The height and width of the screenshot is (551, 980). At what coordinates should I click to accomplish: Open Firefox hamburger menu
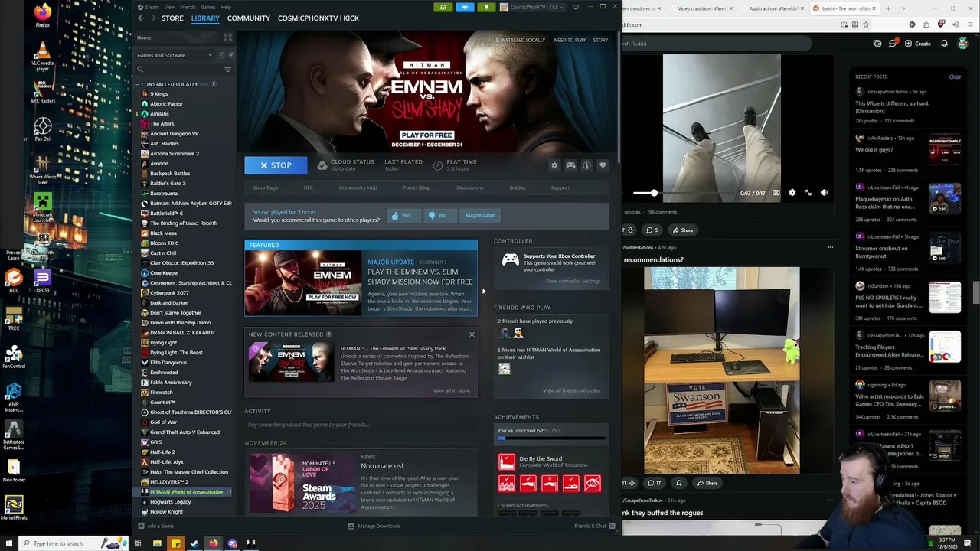point(971,24)
